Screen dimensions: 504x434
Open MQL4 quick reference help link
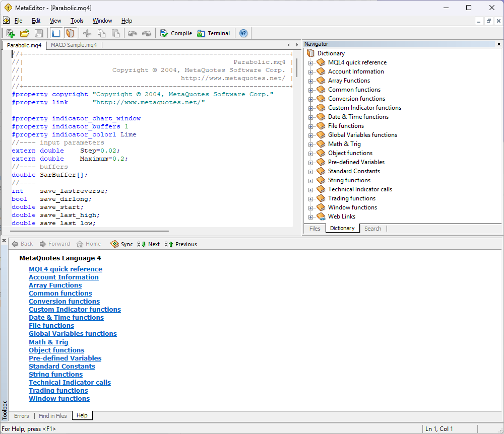click(x=66, y=269)
